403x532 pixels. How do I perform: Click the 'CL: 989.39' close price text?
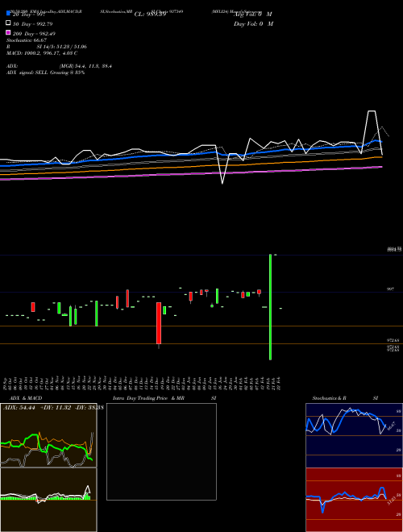tap(150, 15)
